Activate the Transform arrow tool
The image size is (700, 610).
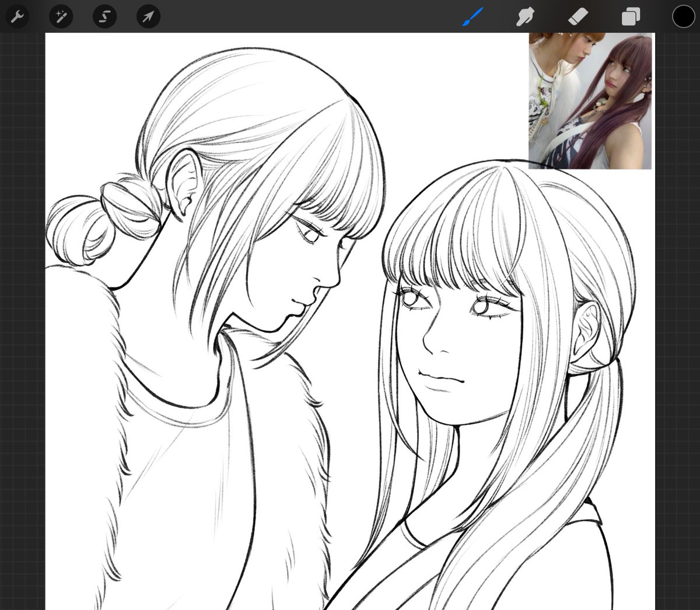click(148, 16)
